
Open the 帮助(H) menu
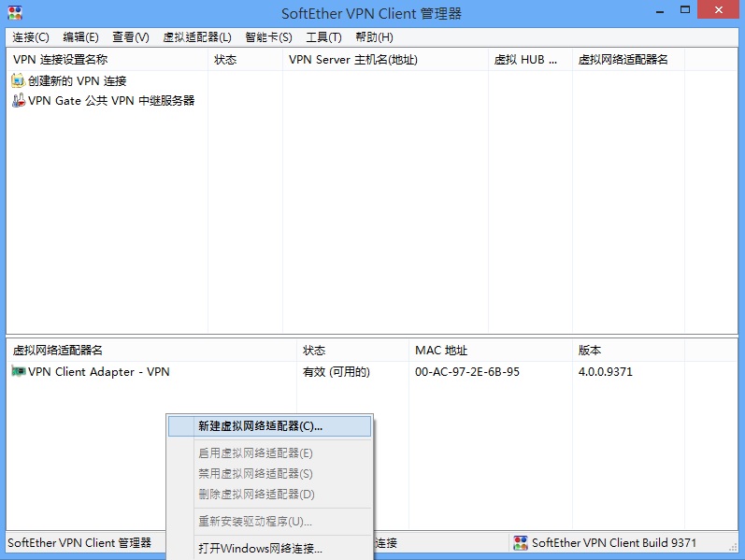(375, 37)
